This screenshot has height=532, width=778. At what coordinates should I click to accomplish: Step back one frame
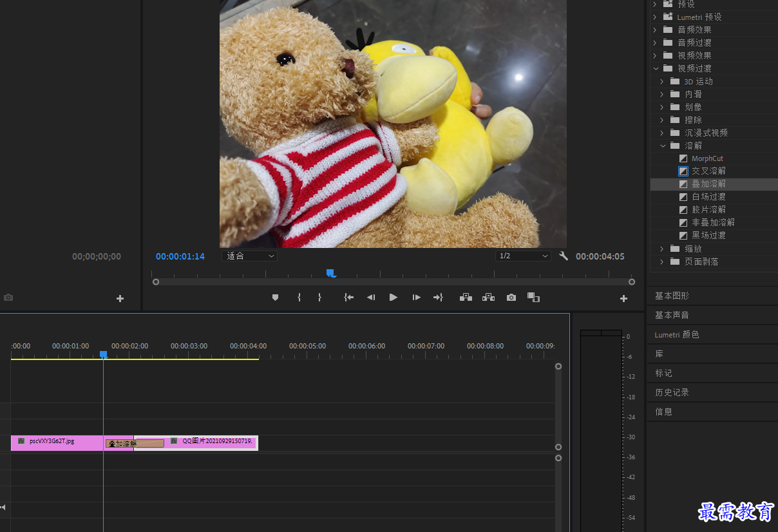point(371,298)
